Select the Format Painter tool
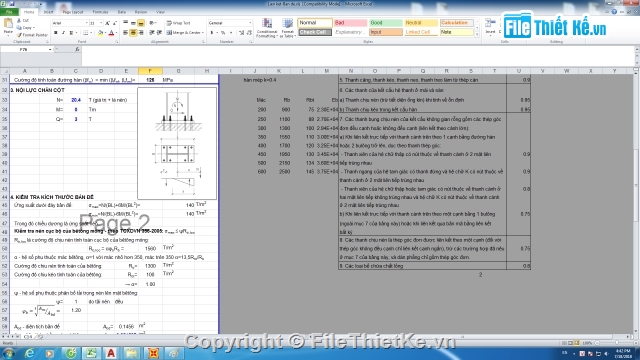This screenshot has width=640, height=360. pos(32,35)
